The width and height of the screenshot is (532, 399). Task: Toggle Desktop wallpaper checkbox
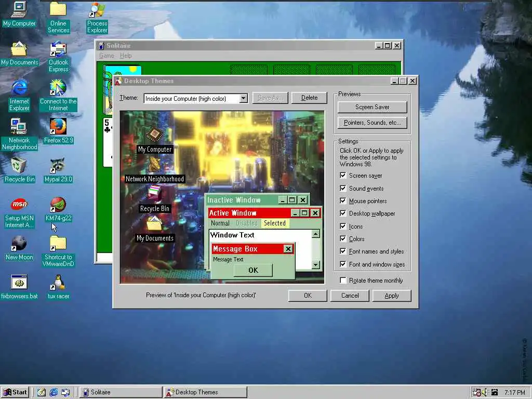[343, 214]
